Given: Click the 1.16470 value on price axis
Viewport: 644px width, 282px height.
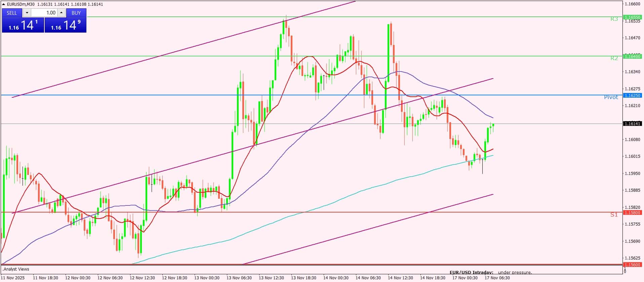Looking at the screenshot, I should (632, 38).
